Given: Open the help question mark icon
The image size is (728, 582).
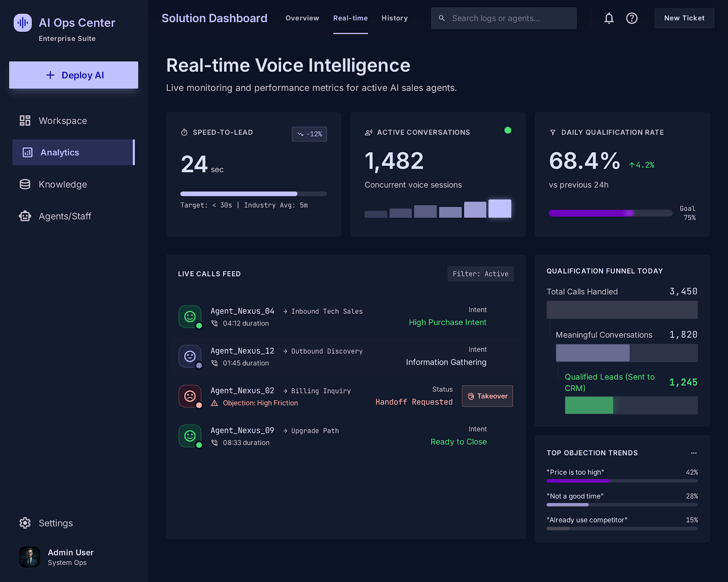Looking at the screenshot, I should coord(632,18).
